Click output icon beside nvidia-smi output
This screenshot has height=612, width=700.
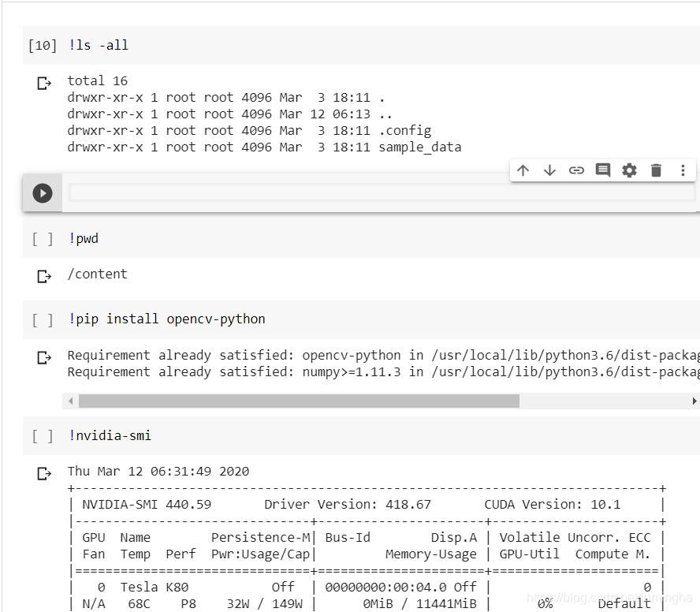click(x=44, y=473)
